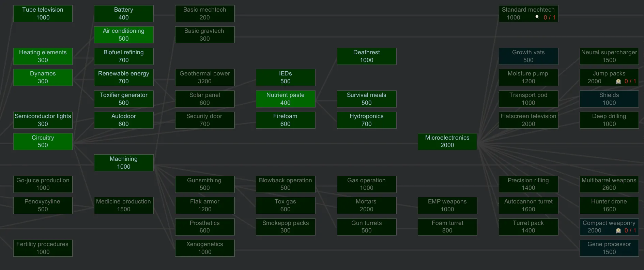Click the techprint icon in Compact weaponry

[618, 231]
